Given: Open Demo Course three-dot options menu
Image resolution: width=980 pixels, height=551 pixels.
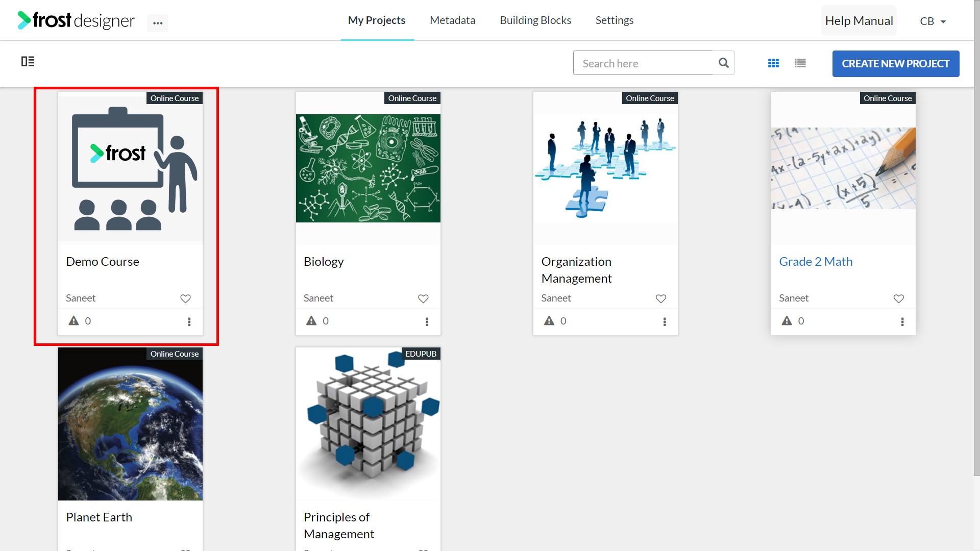Looking at the screenshot, I should coord(189,321).
